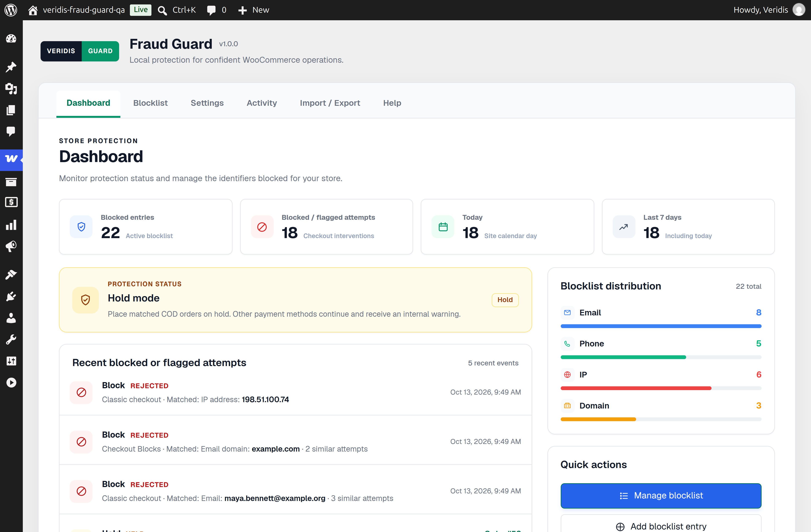Click the Blocked entries stat card
Image resolution: width=811 pixels, height=532 pixels.
pyautogui.click(x=146, y=227)
